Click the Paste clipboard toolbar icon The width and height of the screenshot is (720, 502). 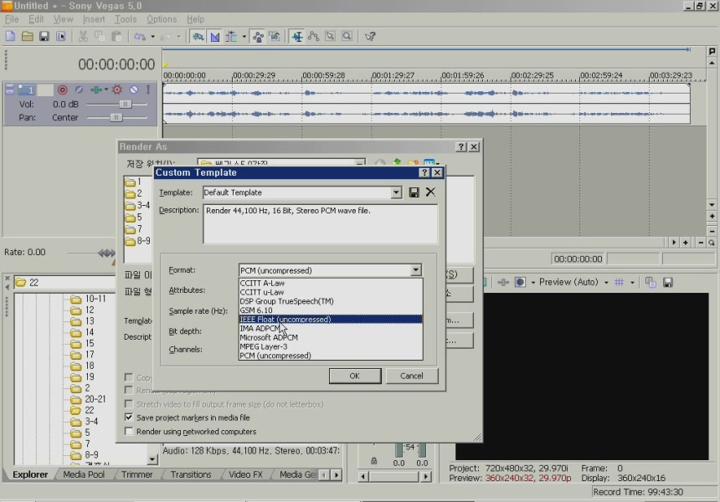coord(116,36)
